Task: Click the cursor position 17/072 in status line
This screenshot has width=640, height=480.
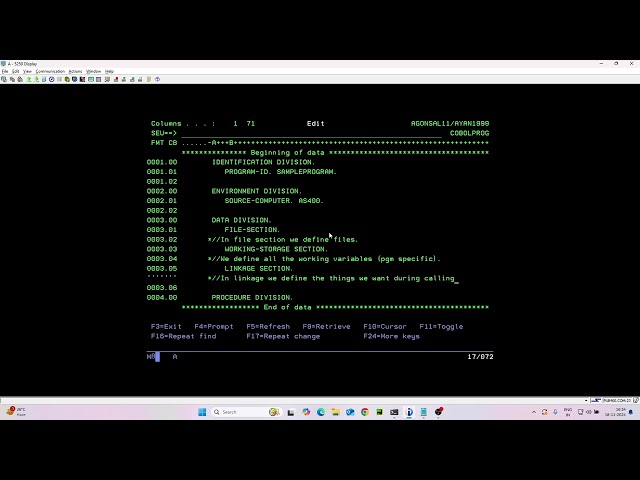Action: click(480, 357)
